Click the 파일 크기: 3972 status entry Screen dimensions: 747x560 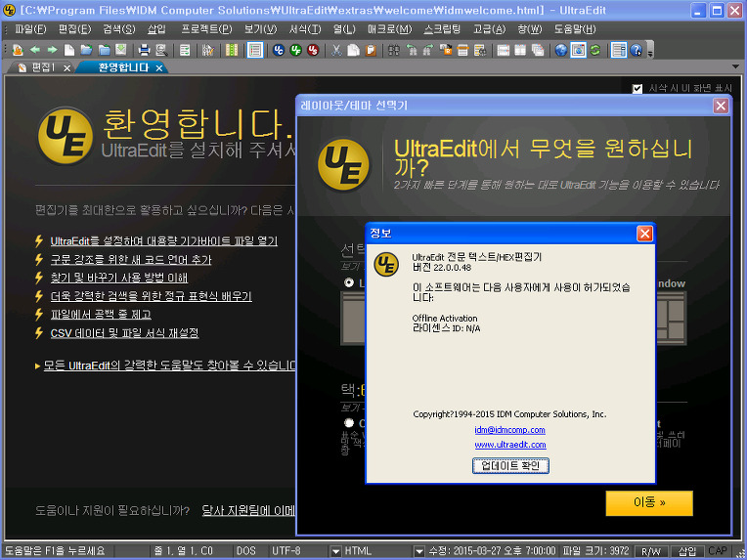pos(595,551)
